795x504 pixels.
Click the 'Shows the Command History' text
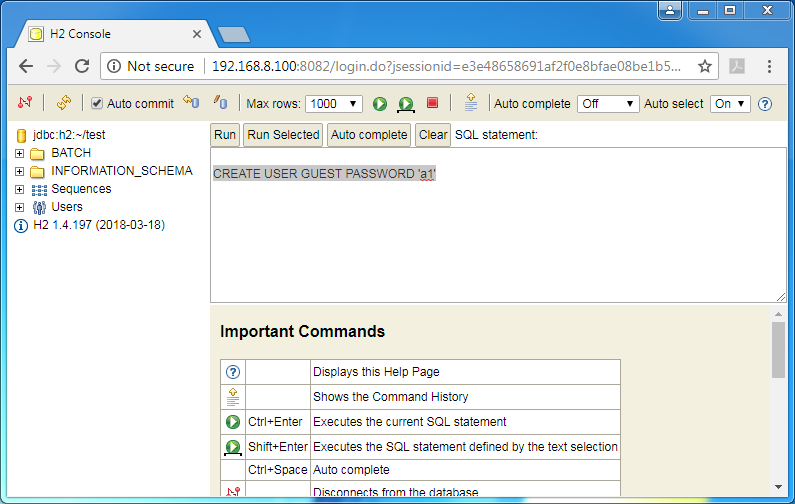390,397
